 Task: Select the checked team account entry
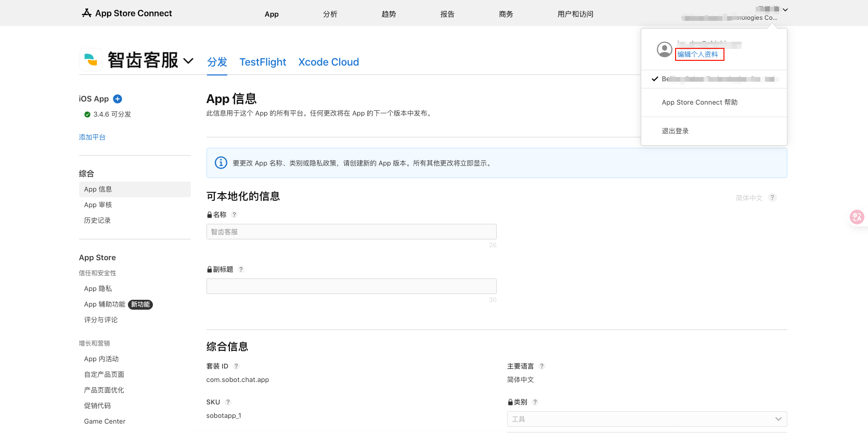click(x=714, y=79)
